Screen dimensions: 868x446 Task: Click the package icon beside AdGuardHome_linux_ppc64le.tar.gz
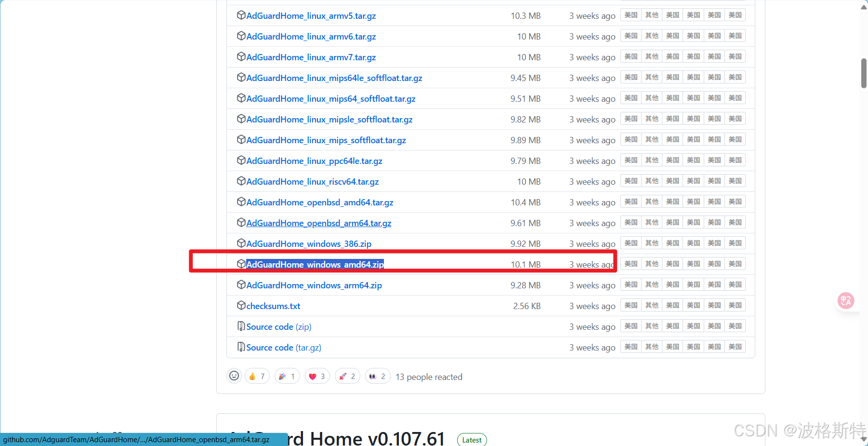pos(241,161)
